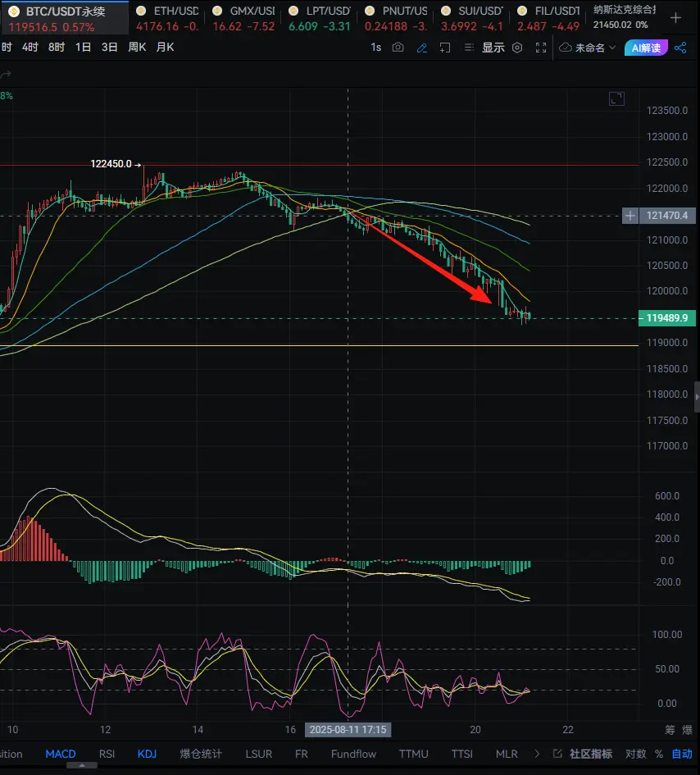Click the 121470.4 crosshair price label

[x=667, y=216]
